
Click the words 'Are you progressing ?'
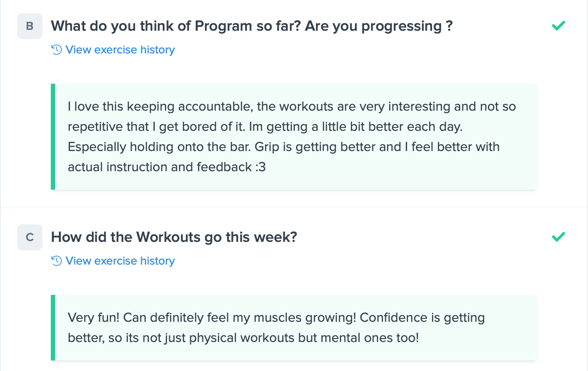click(379, 26)
